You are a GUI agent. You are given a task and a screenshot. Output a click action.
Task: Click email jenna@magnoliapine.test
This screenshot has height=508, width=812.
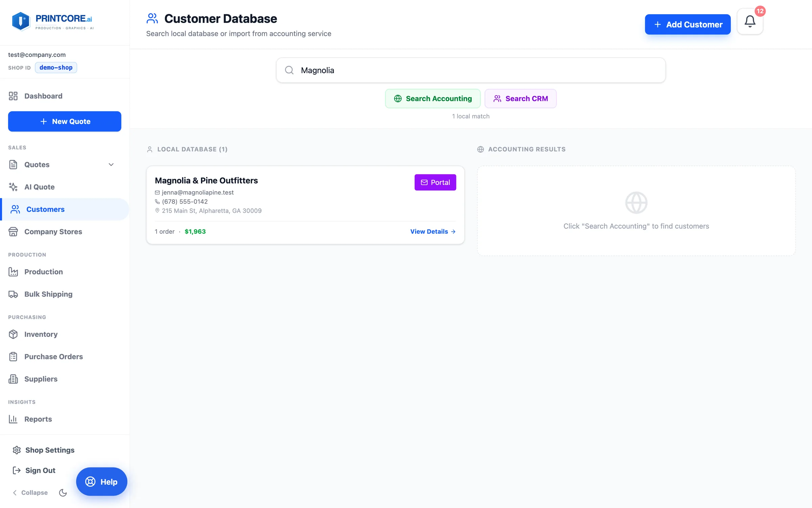tap(198, 192)
